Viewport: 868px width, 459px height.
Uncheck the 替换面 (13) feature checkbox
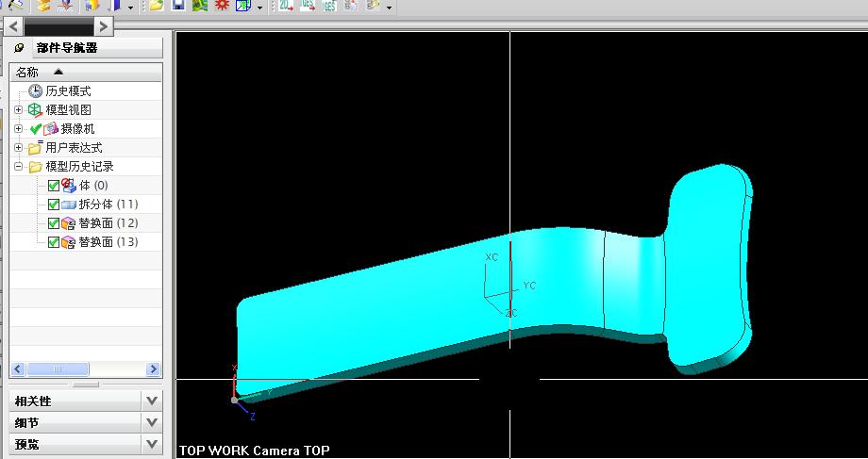(x=54, y=242)
